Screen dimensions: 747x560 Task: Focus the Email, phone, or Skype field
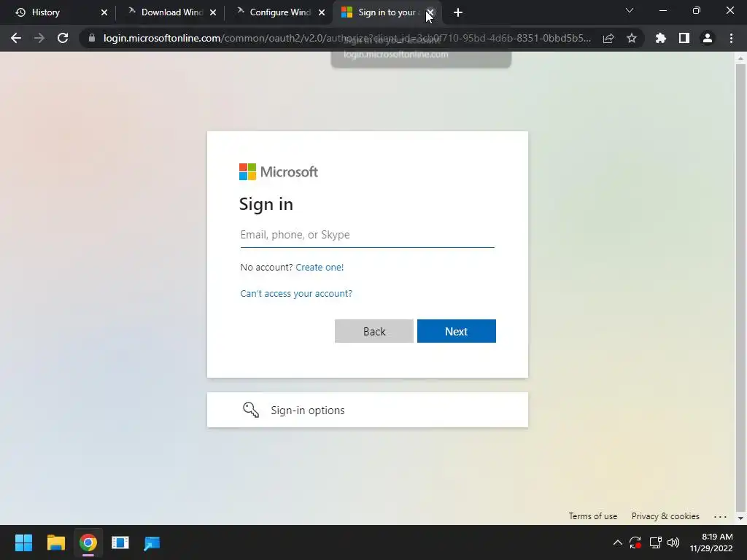pos(368,235)
